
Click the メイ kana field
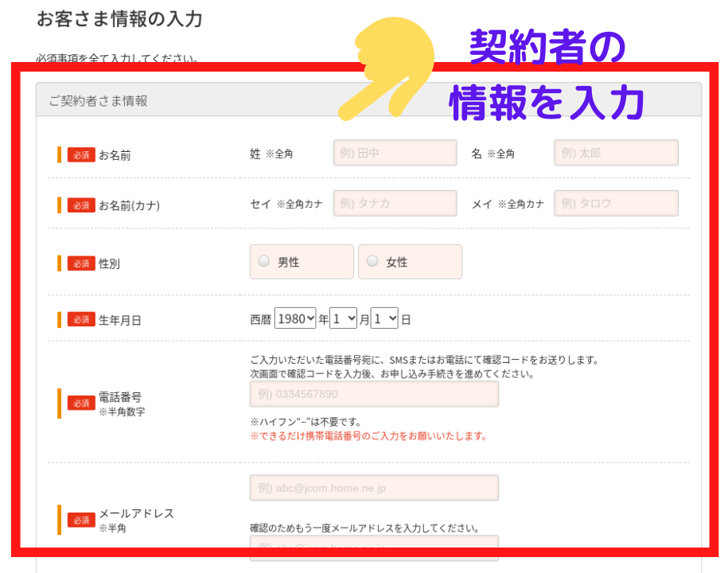click(x=616, y=204)
